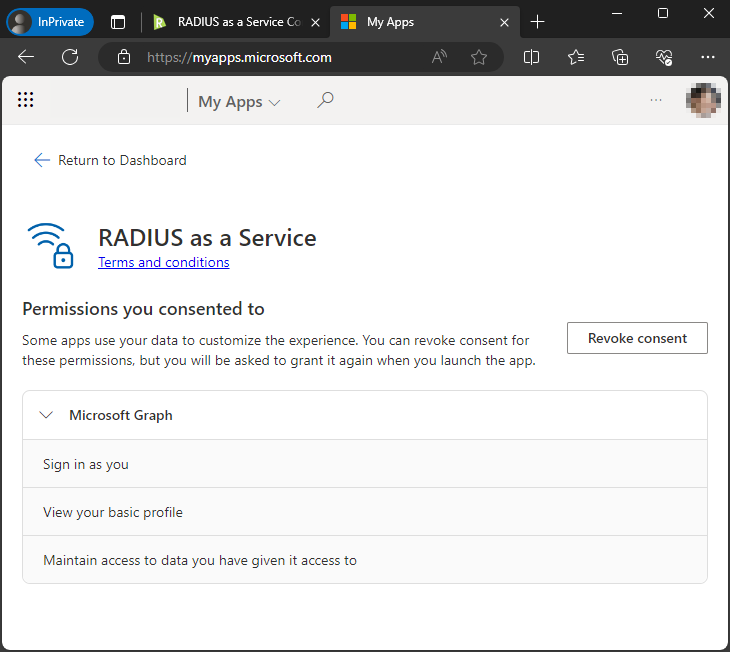
Task: Open the app launcher waffle icon
Action: 26,100
